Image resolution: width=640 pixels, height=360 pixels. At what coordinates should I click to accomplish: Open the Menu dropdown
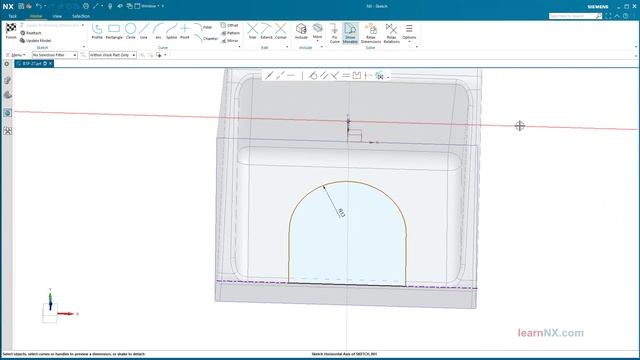click(16, 55)
